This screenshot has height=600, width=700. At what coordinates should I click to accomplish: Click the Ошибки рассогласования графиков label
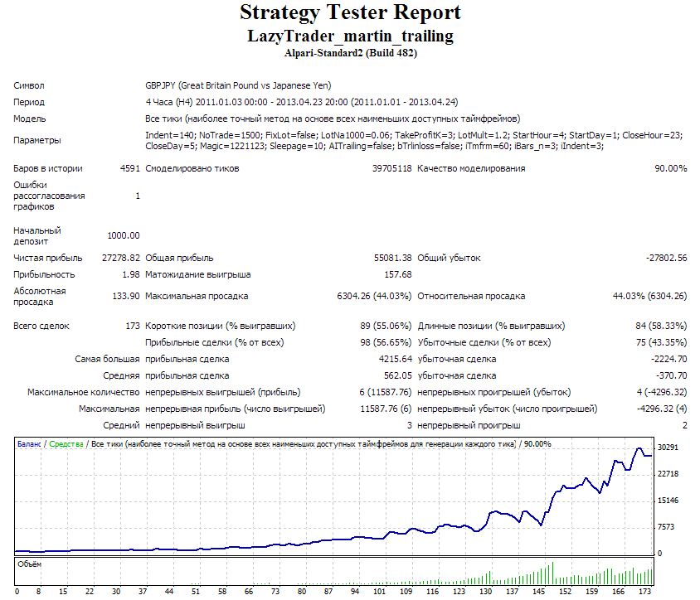(x=49, y=196)
